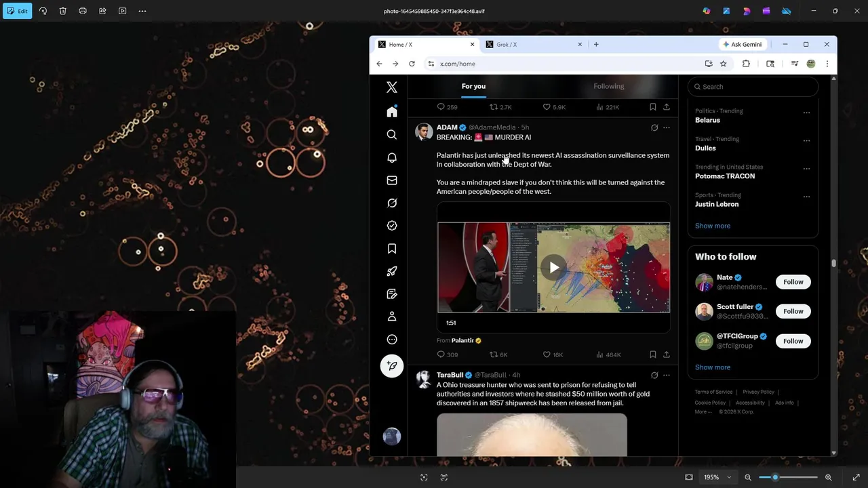Screen dimensions: 868x488
Task: Bookmark ADAM's Palantir post
Action: pyautogui.click(x=652, y=354)
